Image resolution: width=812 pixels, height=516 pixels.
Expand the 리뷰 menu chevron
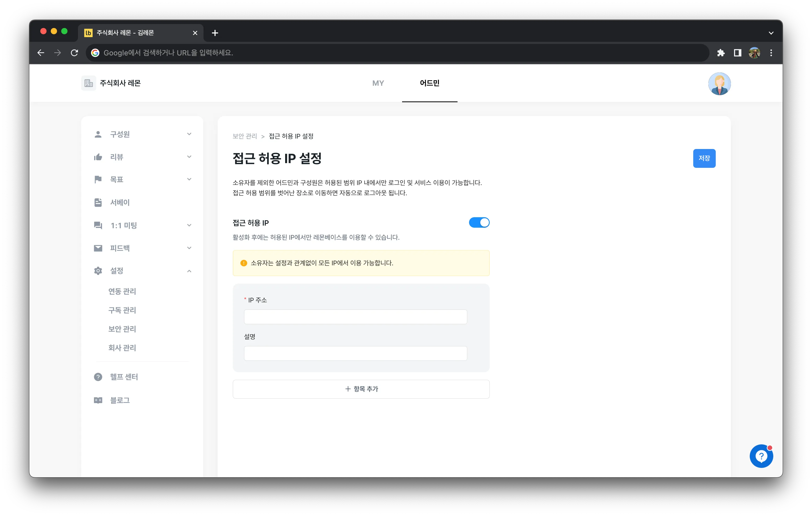point(189,157)
